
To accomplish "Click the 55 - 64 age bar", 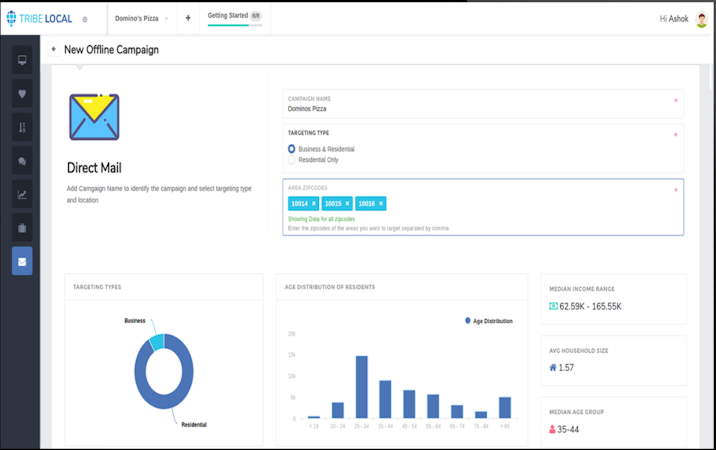I will (433, 406).
